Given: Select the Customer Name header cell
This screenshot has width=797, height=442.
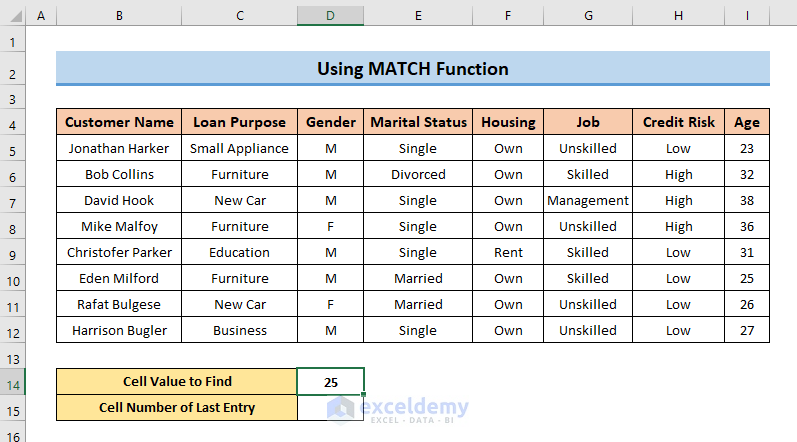Looking at the screenshot, I should 119,122.
